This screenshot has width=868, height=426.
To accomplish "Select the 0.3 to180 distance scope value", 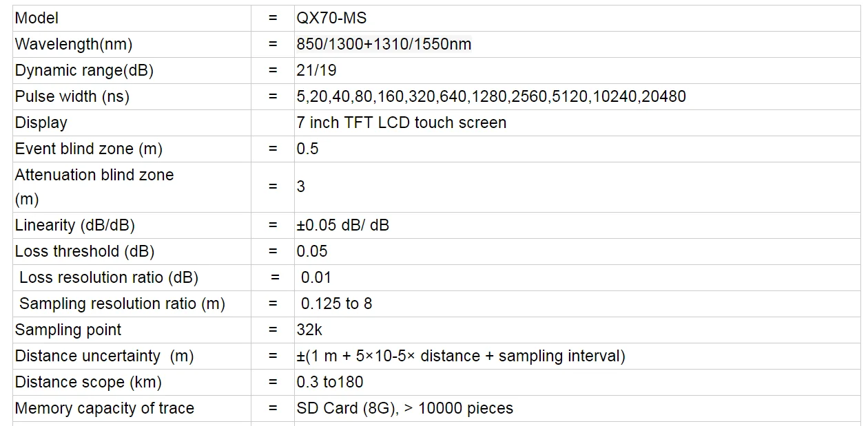I will pos(330,382).
